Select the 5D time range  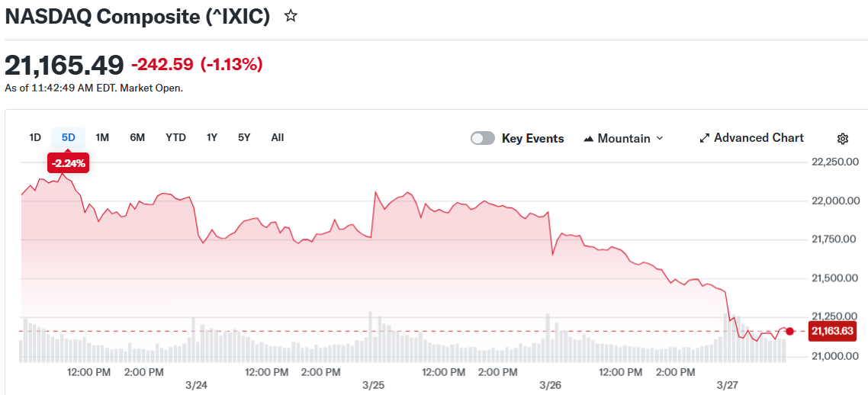(x=68, y=138)
